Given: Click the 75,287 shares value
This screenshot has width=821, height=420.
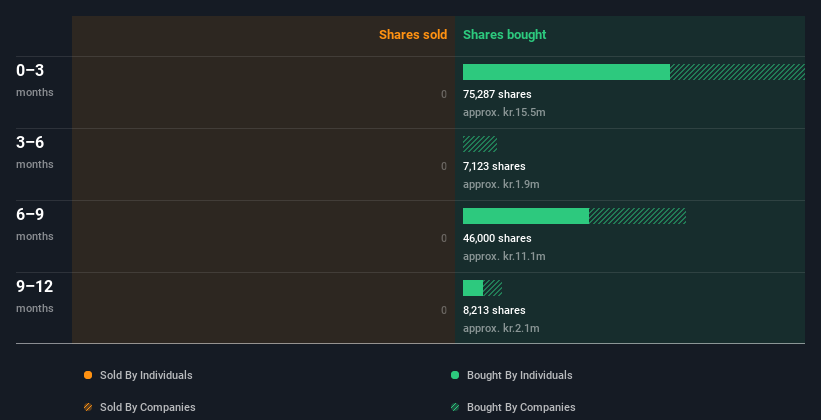Looking at the screenshot, I should (497, 94).
